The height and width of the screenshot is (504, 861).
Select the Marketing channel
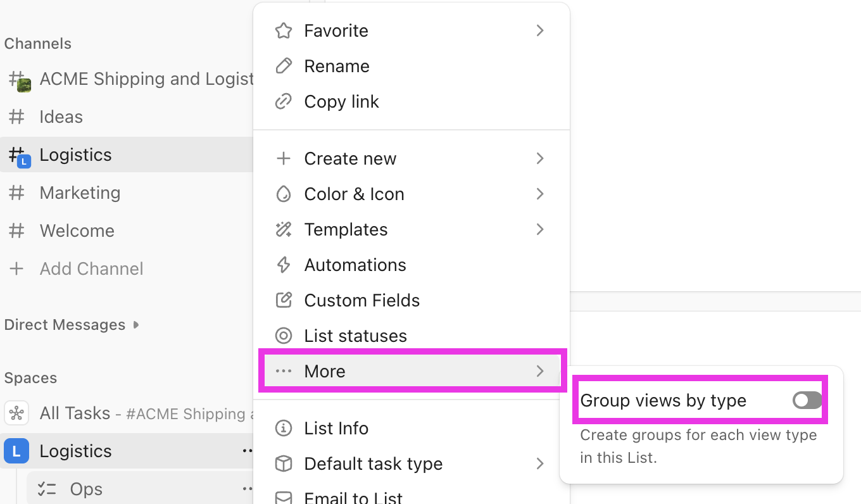(80, 192)
